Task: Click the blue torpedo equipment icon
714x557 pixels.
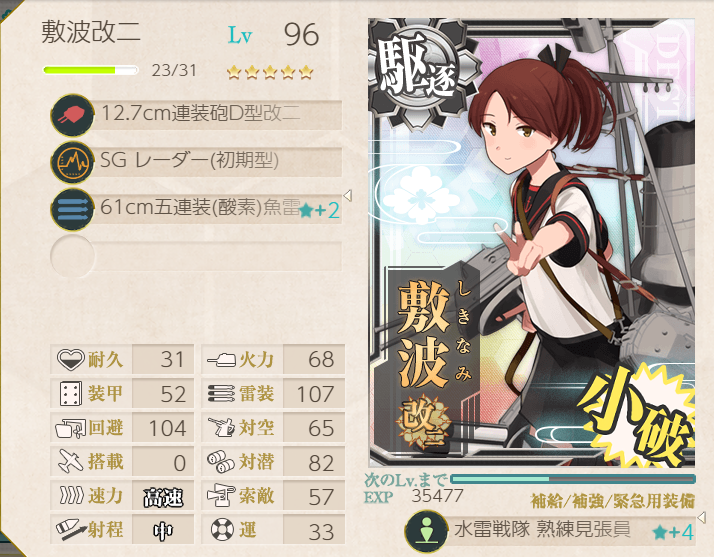Action: tap(72, 210)
